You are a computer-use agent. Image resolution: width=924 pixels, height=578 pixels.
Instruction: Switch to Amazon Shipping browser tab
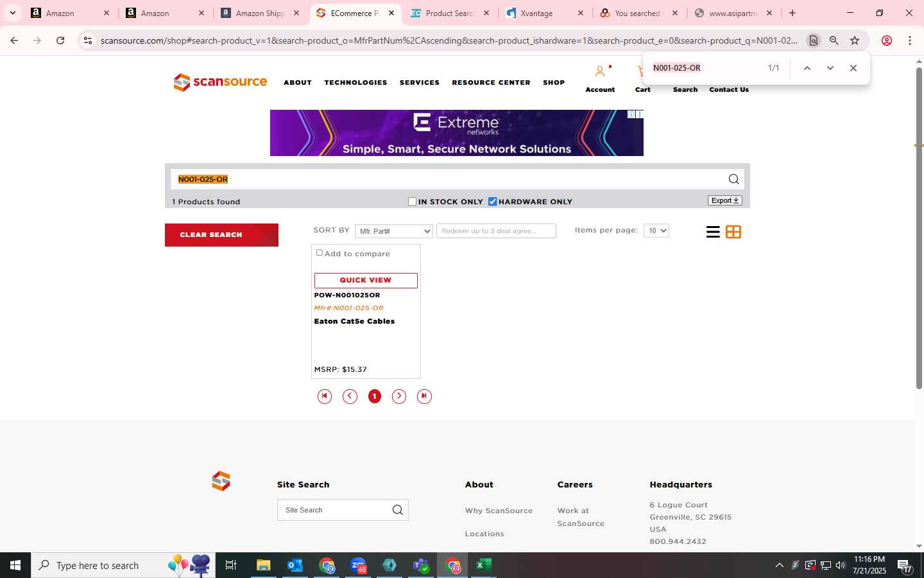260,13
